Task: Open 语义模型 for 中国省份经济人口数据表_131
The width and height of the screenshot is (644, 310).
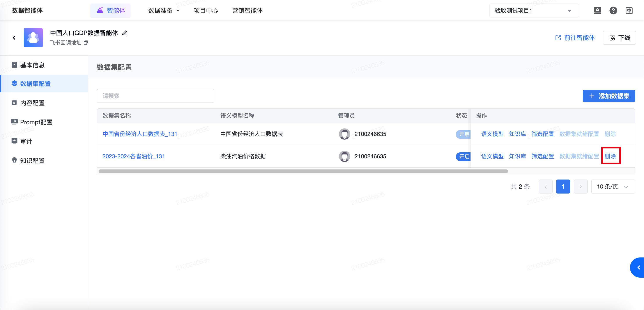Action: click(492, 134)
